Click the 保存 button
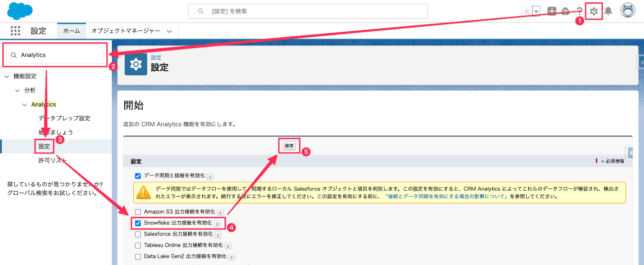Screen dimensions: 644x265 pos(289,146)
